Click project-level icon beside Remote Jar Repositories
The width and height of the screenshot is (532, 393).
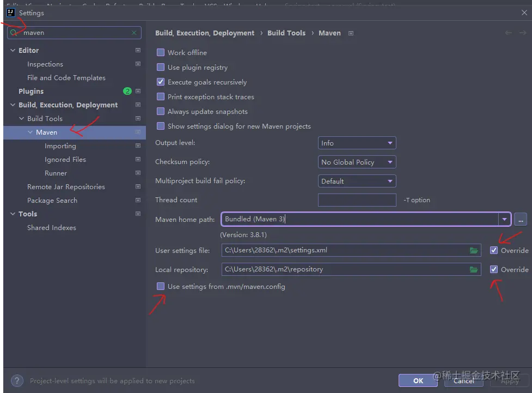(x=138, y=186)
